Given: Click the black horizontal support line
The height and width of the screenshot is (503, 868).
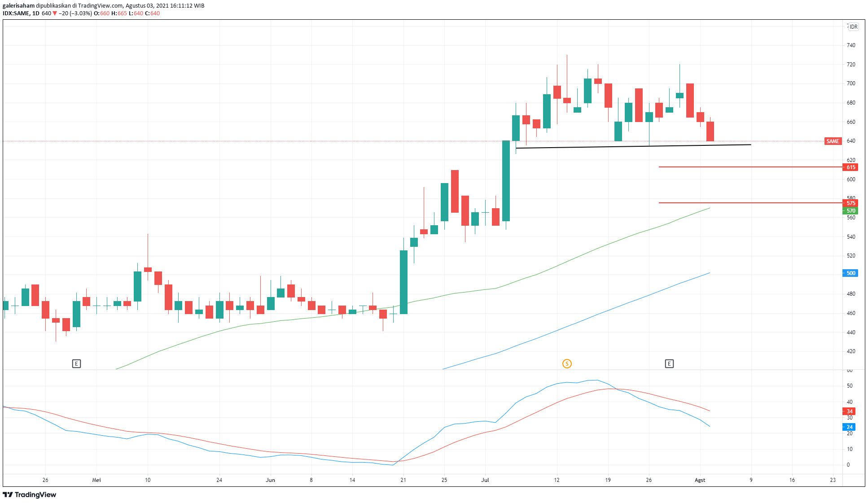Looking at the screenshot, I should pos(633,146).
